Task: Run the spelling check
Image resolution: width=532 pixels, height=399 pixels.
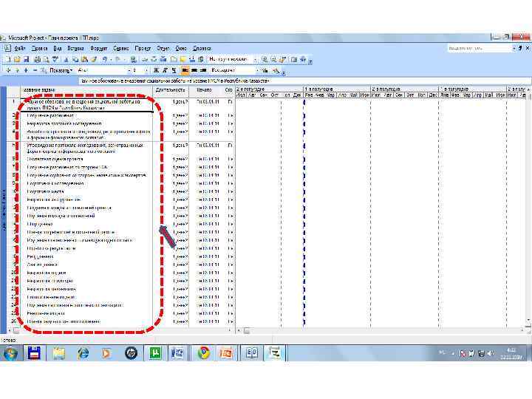Action: pyautogui.click(x=55, y=59)
